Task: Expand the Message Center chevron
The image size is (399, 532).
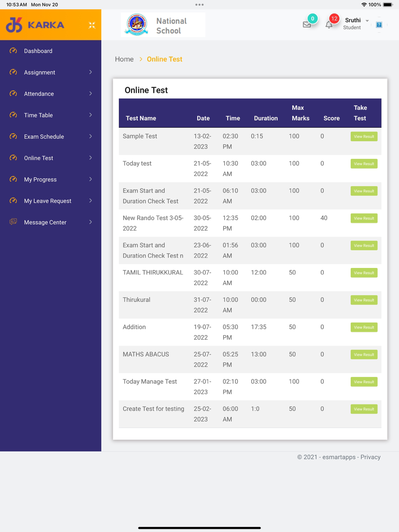Action: 91,222
